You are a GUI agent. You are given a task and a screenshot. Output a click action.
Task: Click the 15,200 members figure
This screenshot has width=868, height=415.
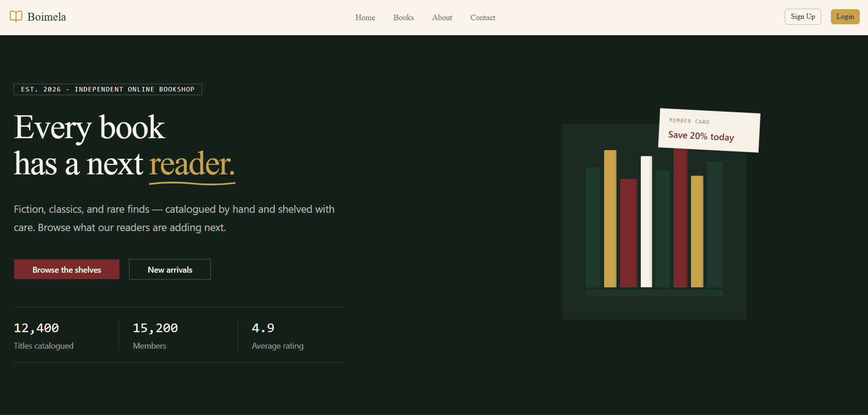tap(155, 328)
